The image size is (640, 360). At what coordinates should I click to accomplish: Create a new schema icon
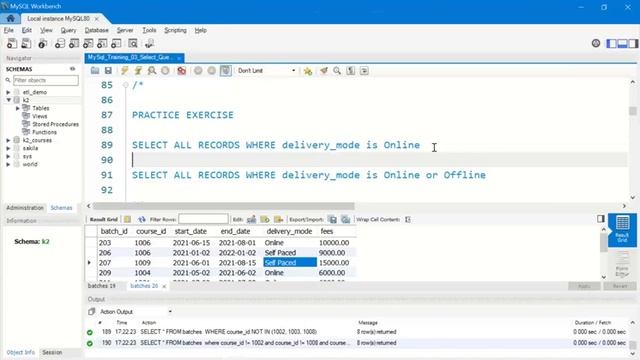coord(60,43)
